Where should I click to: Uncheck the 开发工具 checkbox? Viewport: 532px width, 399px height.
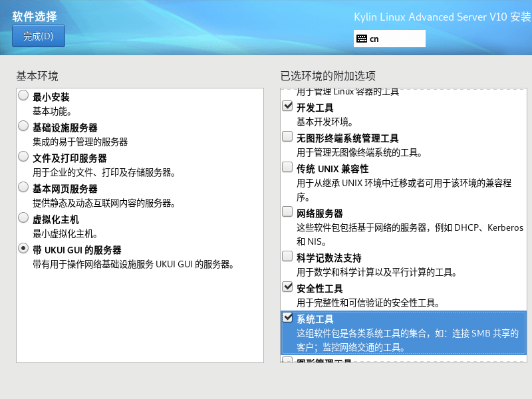point(287,106)
